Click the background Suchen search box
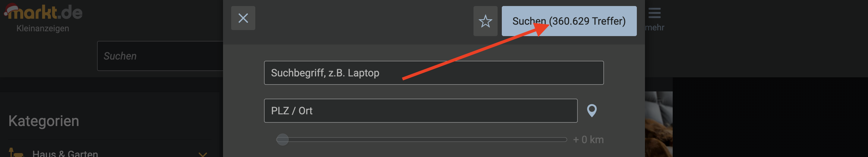The height and width of the screenshot is (157, 868). [160, 56]
